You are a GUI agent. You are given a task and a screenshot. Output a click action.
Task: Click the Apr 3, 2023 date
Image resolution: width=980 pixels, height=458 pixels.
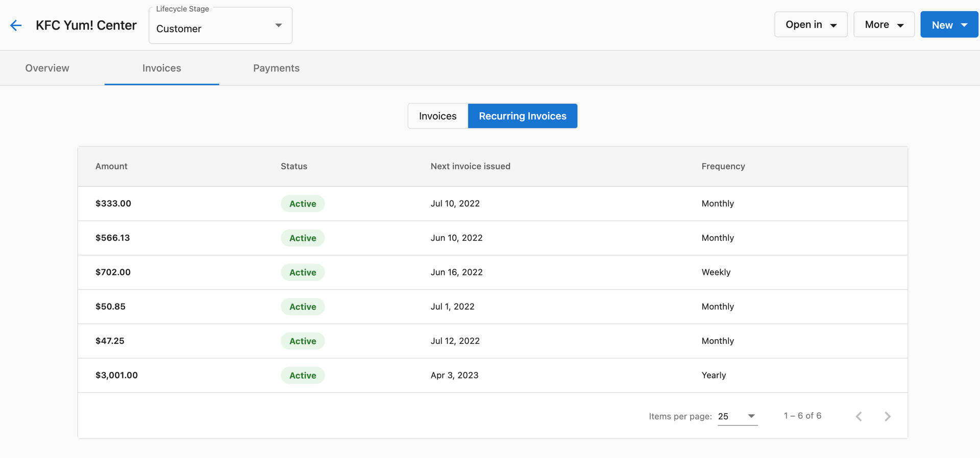(455, 375)
